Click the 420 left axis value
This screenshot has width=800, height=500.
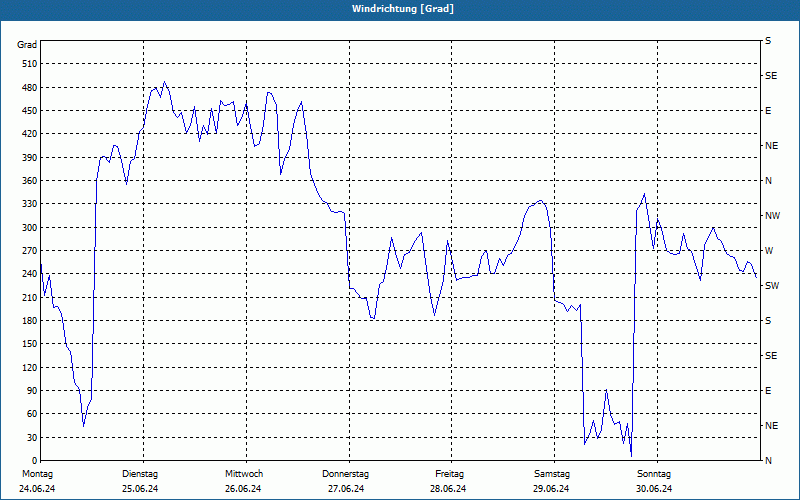[29, 134]
